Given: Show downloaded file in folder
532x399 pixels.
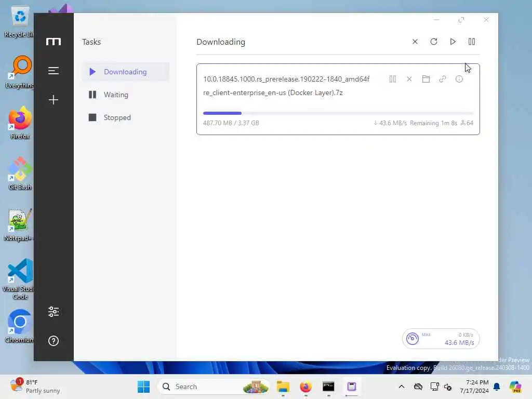Looking at the screenshot, I should (426, 79).
